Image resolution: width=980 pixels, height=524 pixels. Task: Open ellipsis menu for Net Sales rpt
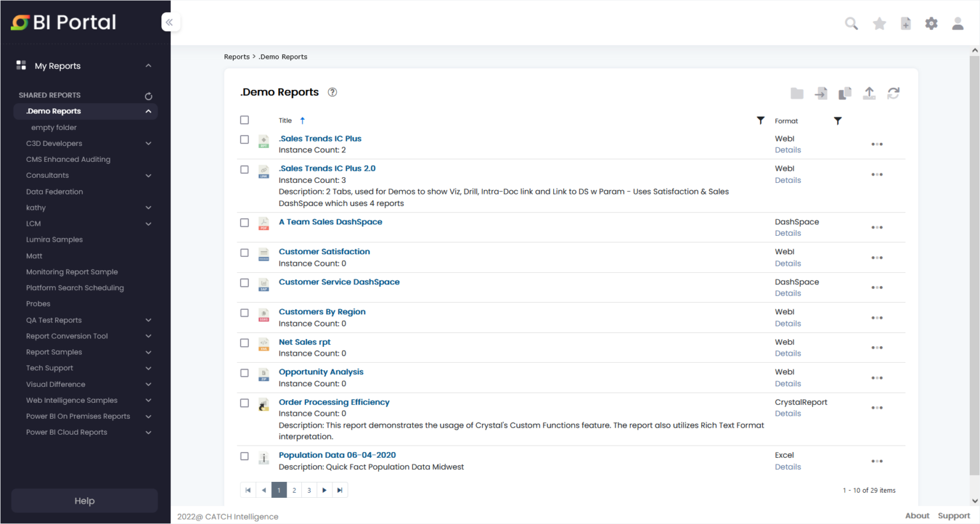click(877, 347)
